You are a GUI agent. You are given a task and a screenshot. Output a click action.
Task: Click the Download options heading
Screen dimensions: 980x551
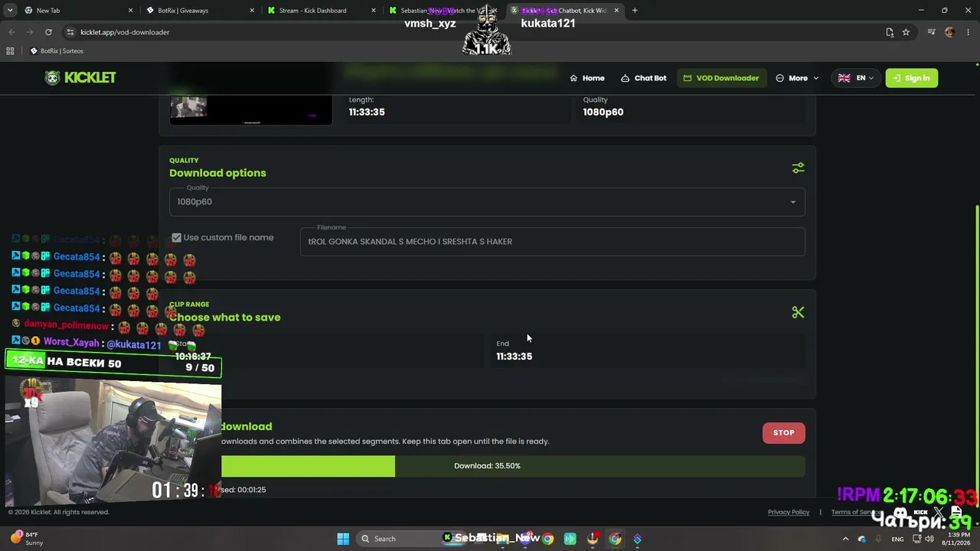(x=217, y=173)
